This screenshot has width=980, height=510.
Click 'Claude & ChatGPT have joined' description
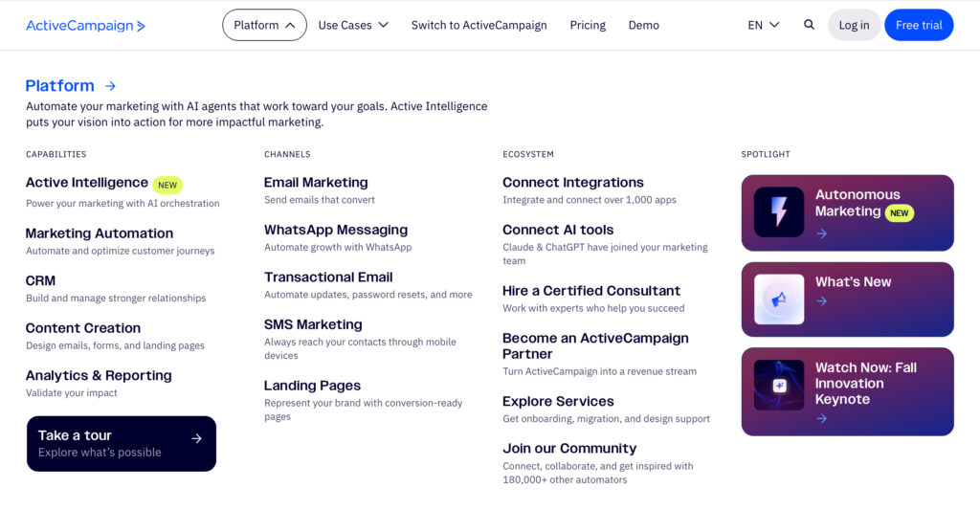tap(605, 254)
